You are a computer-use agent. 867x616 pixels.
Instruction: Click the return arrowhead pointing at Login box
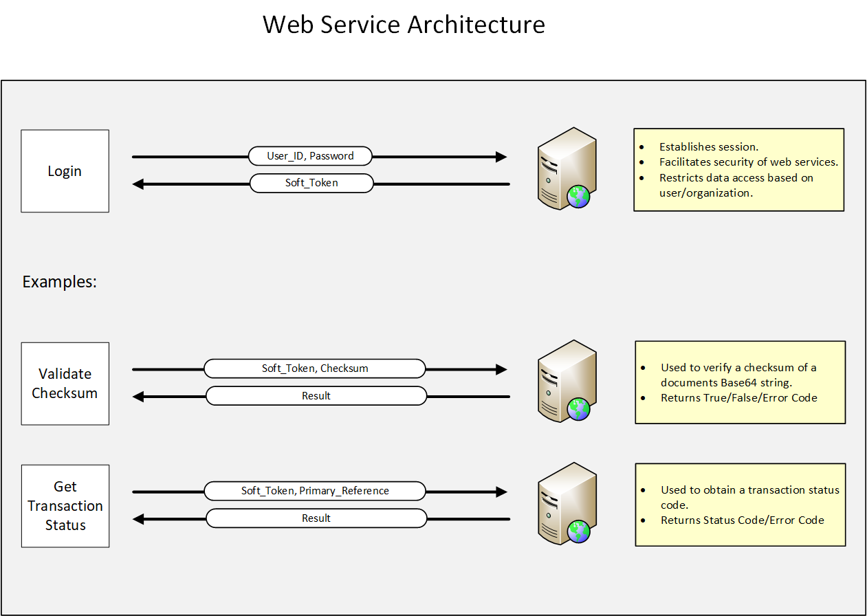tap(138, 184)
